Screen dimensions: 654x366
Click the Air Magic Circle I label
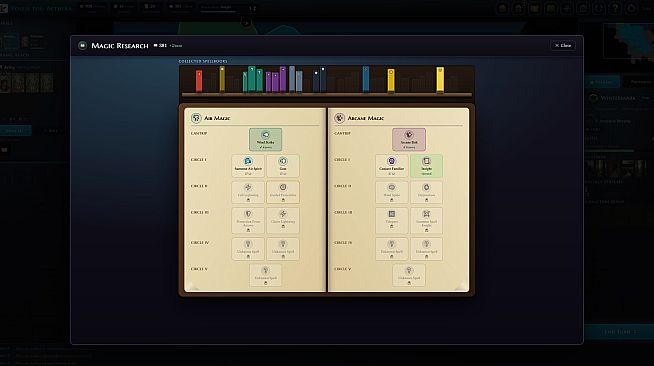click(x=199, y=160)
